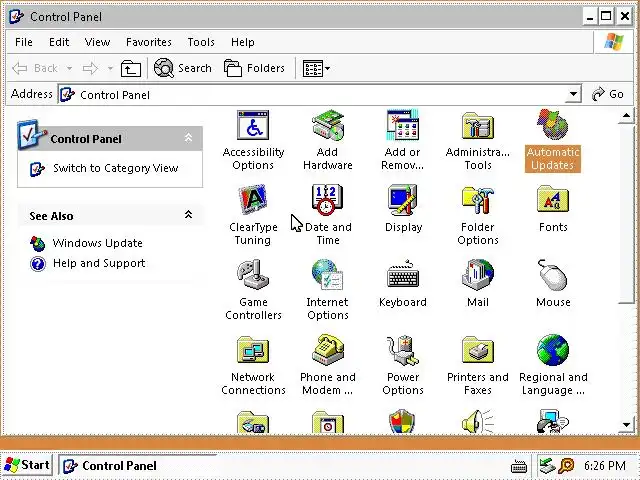
Task: Open the Fonts folder
Action: point(553,209)
